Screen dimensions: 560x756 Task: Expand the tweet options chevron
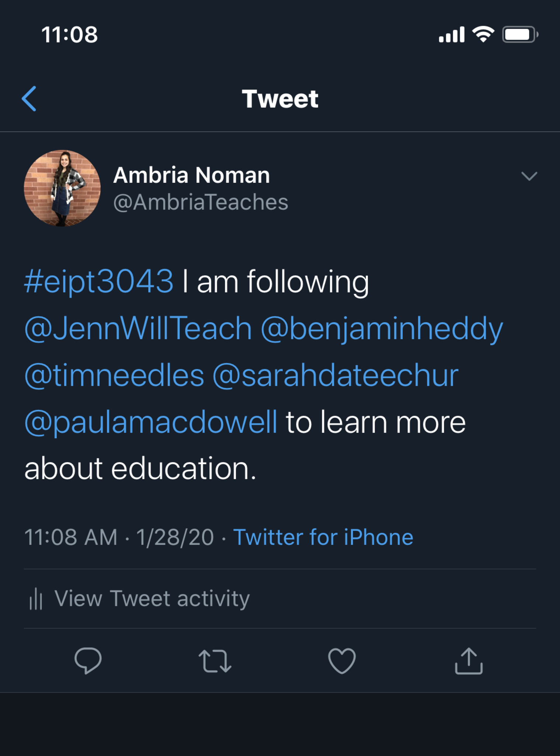529,176
